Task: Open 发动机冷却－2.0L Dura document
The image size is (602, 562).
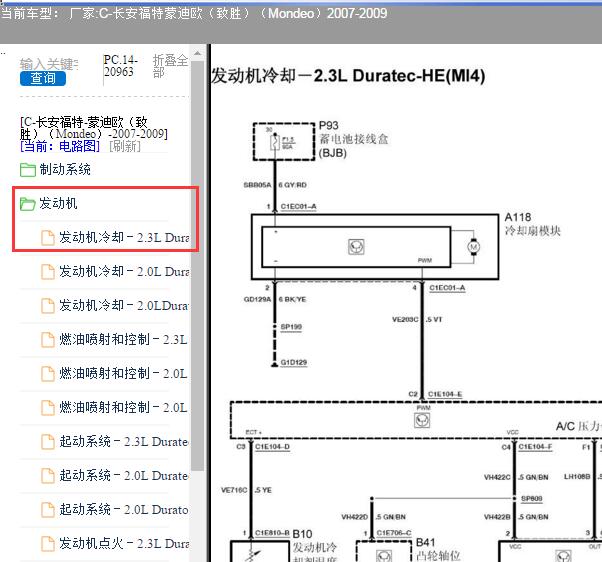Action: tap(124, 271)
